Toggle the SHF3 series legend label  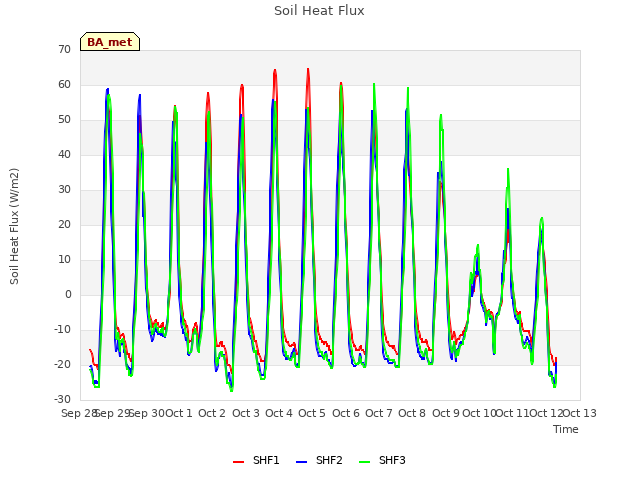392,460
